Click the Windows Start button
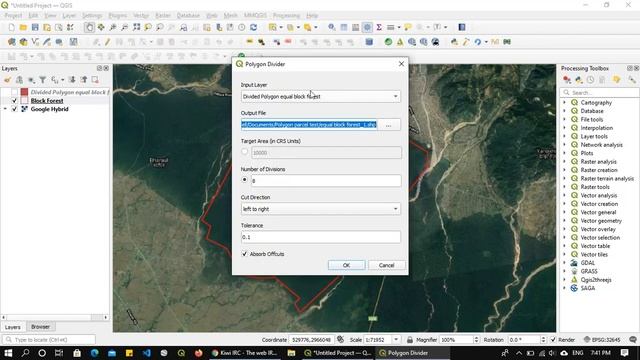 click(x=8, y=353)
